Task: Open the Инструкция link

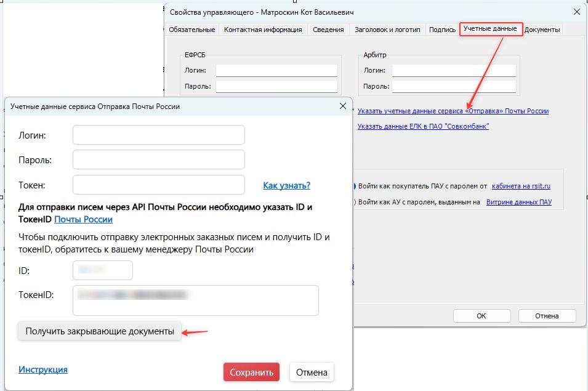Action: 43,369
